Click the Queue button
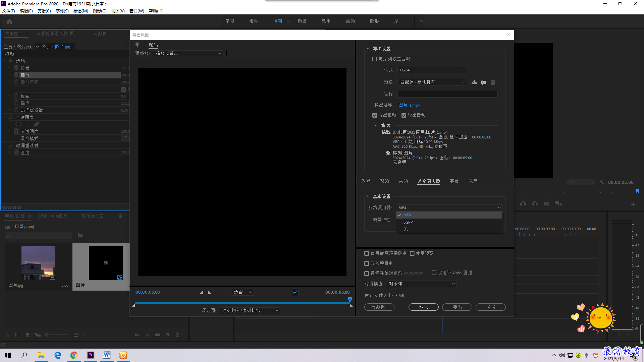The height and width of the screenshot is (362, 644). point(424,307)
